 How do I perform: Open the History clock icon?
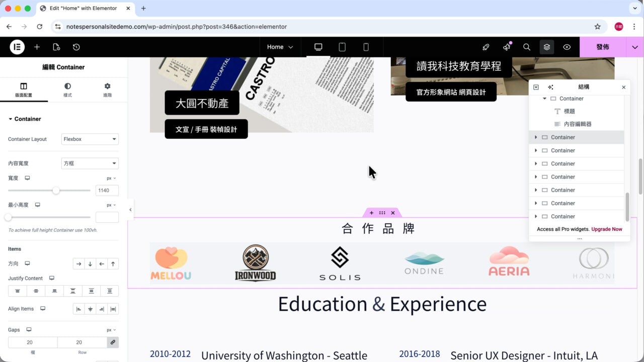click(x=76, y=47)
